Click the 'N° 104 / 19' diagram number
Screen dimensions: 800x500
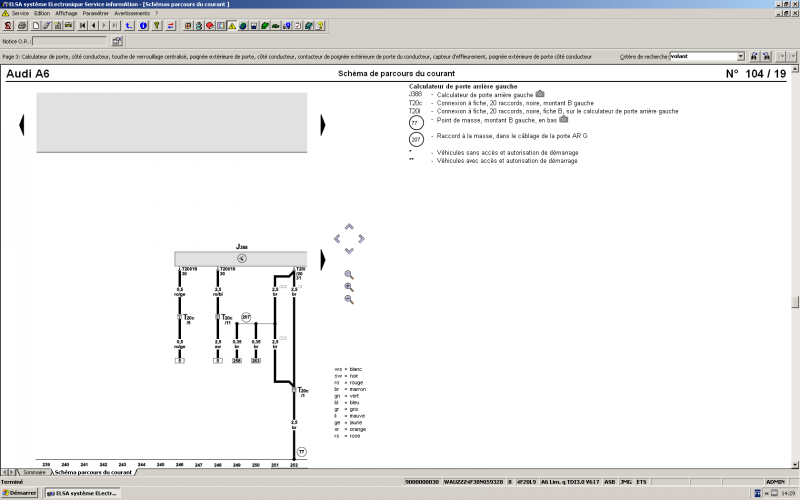pos(756,73)
